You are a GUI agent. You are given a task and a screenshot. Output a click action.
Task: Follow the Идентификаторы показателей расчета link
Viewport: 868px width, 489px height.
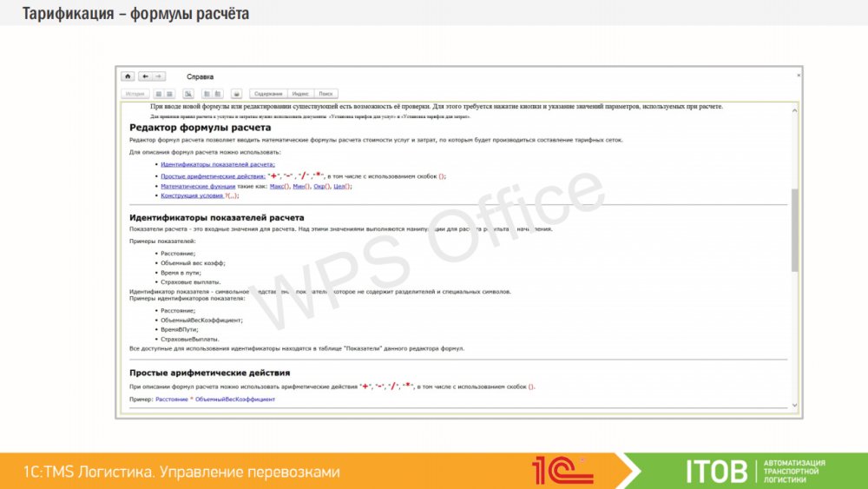coord(217,164)
